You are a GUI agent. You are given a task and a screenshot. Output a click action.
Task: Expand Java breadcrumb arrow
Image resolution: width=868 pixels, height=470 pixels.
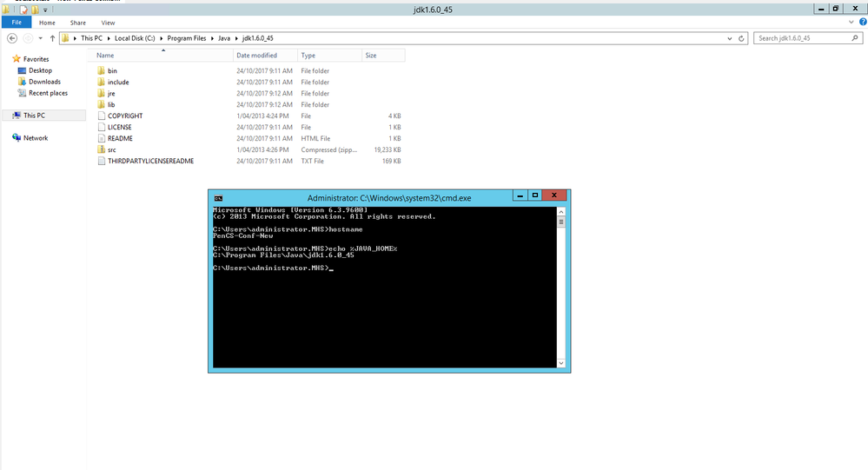(236, 38)
